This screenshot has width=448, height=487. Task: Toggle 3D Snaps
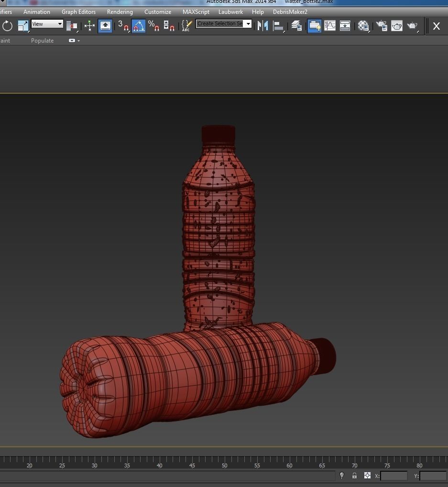[122, 26]
